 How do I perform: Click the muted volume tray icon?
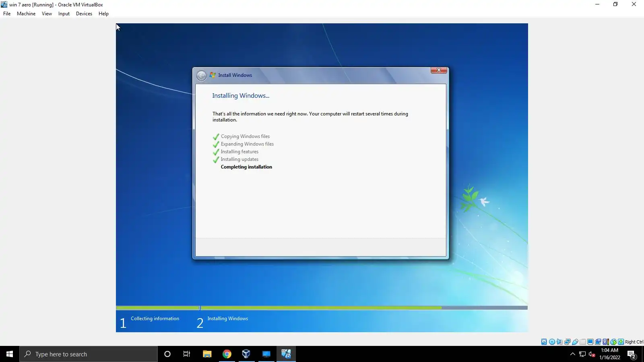coord(592,354)
